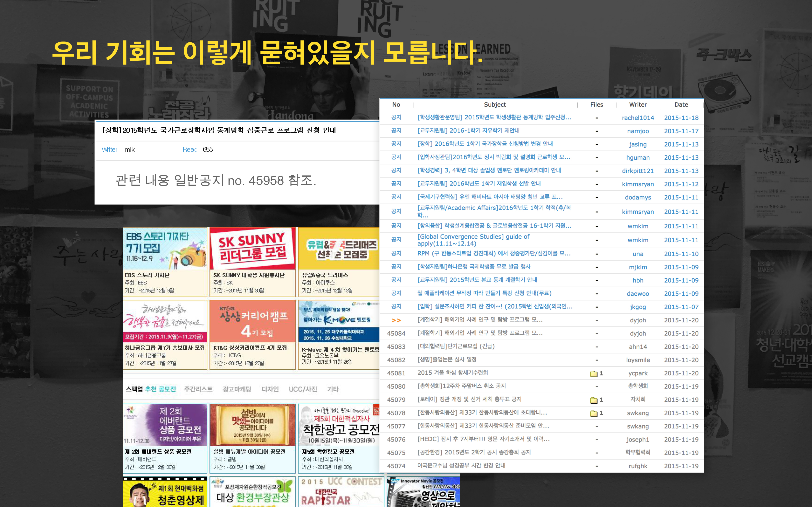
Task: Open post 2015 겨울 하심 창세기수련회
Action: click(453, 373)
